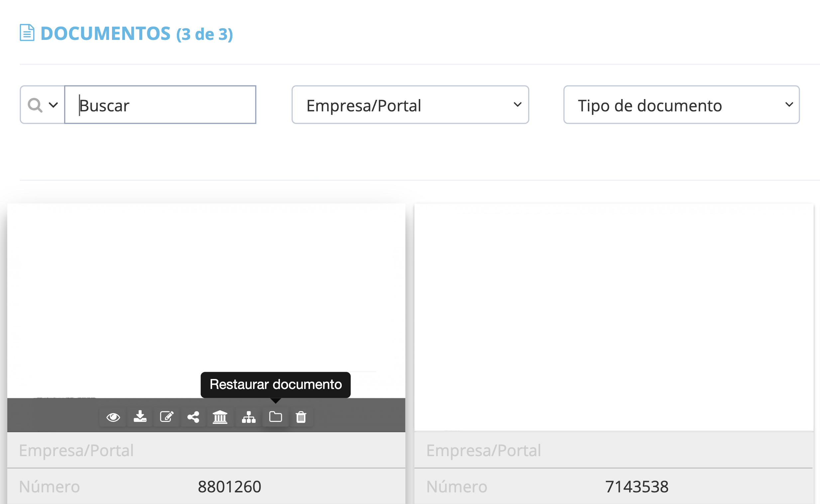
Task: Click the Empresa/Portal label on the 8801260 card
Action: [76, 450]
